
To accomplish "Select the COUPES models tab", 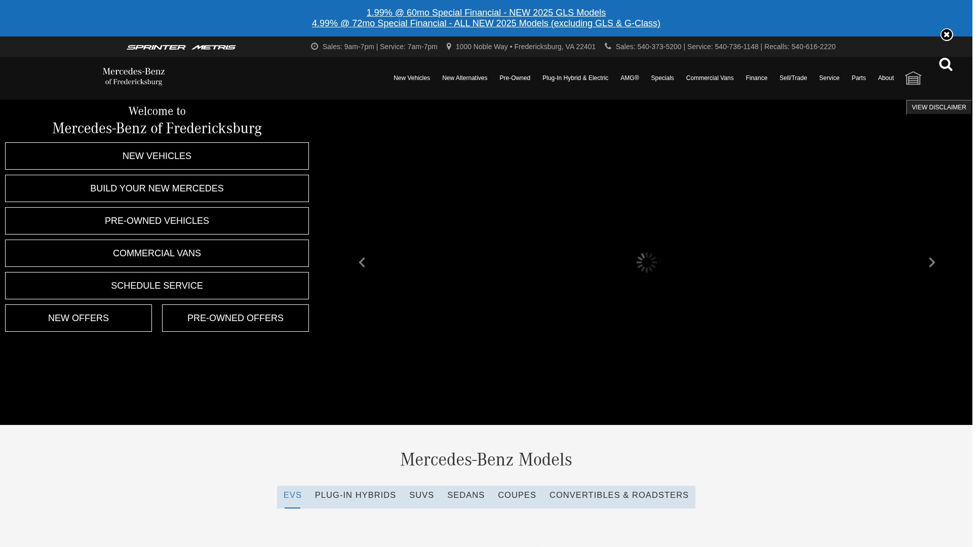I will (517, 495).
